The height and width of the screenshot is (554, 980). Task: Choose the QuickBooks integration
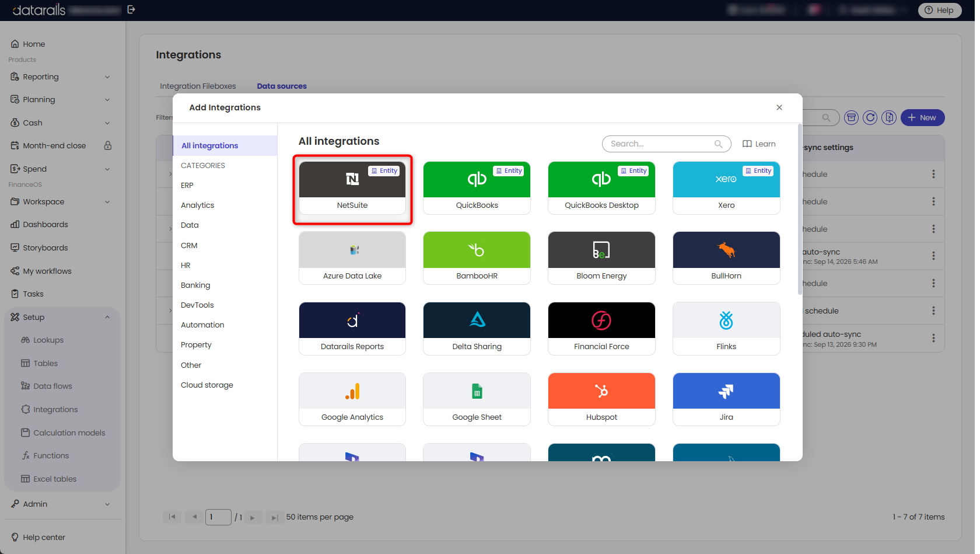477,188
